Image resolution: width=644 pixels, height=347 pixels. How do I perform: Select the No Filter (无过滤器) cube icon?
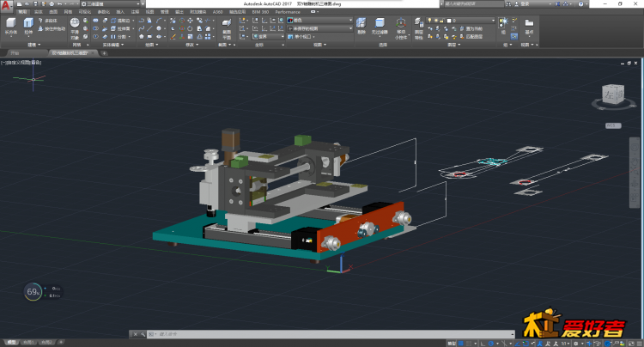click(380, 22)
